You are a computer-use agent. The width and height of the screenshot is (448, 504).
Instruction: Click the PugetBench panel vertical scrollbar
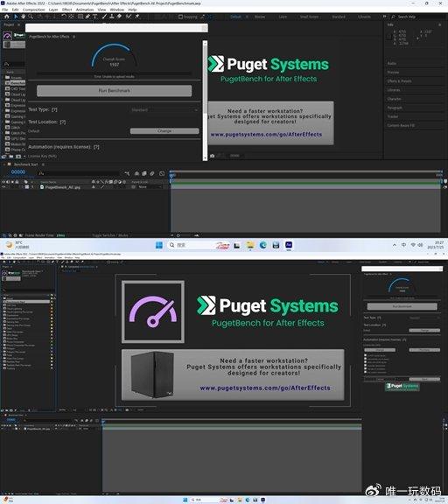click(205, 101)
